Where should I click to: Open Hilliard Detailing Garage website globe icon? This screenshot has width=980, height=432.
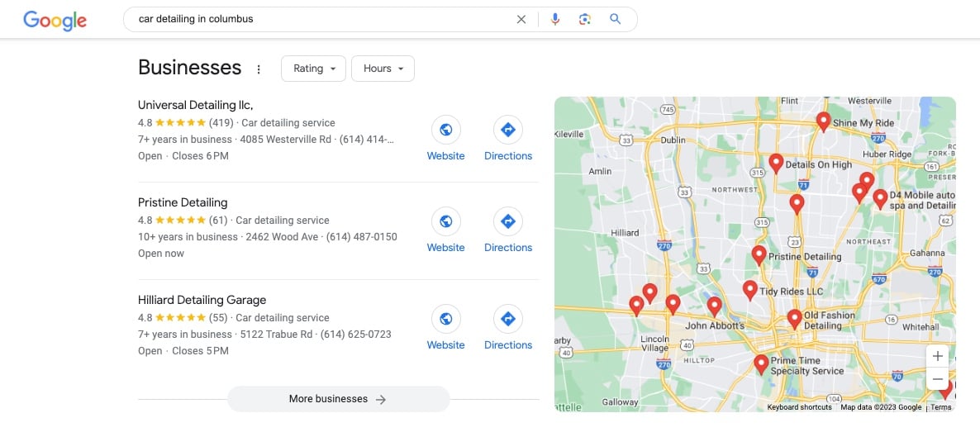click(446, 319)
